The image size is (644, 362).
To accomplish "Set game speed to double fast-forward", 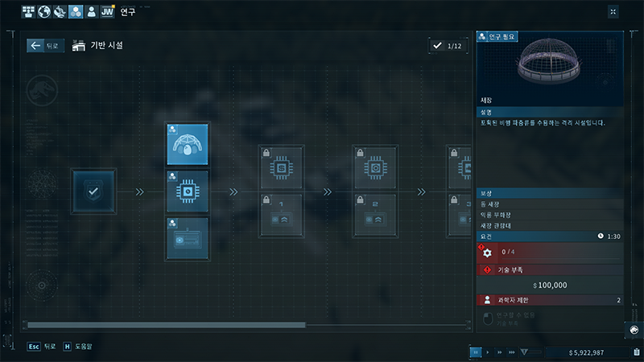I will click(x=499, y=352).
